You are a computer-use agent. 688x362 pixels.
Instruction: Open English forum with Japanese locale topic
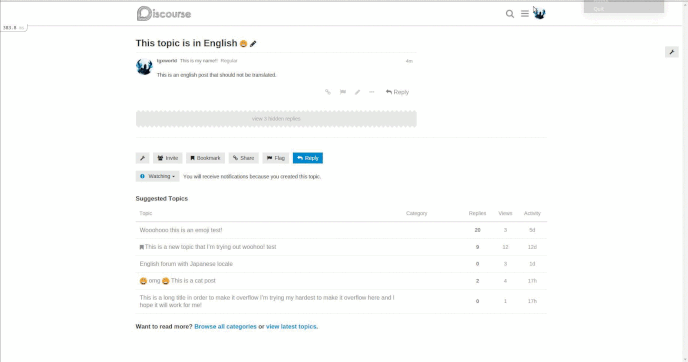(x=186, y=264)
